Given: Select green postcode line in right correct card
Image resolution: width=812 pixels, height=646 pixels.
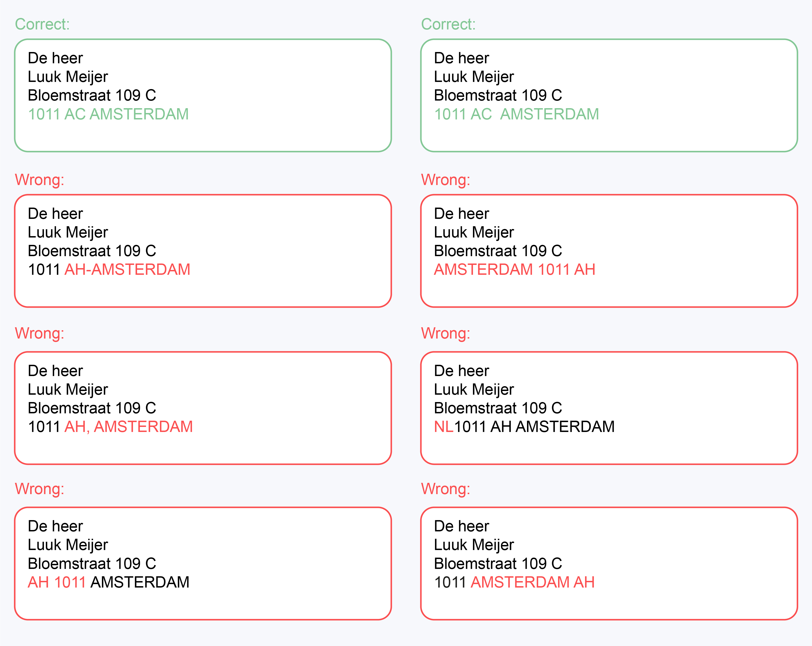Looking at the screenshot, I should point(516,114).
